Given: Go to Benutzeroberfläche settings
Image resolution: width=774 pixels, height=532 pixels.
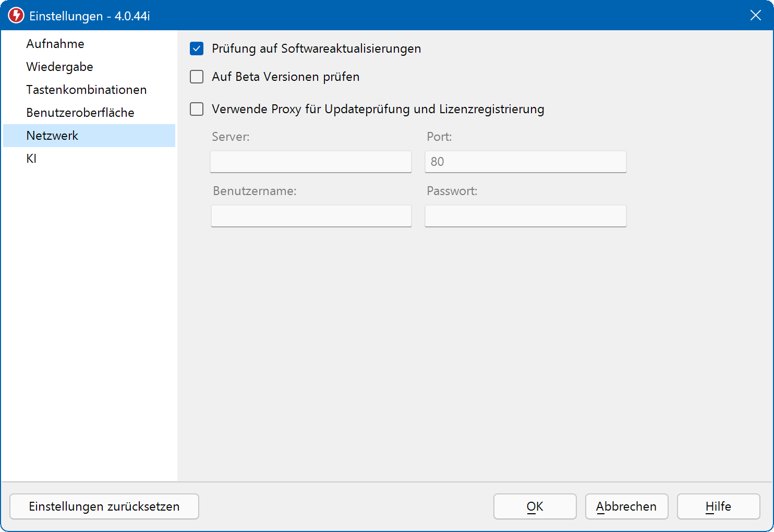Looking at the screenshot, I should (80, 113).
